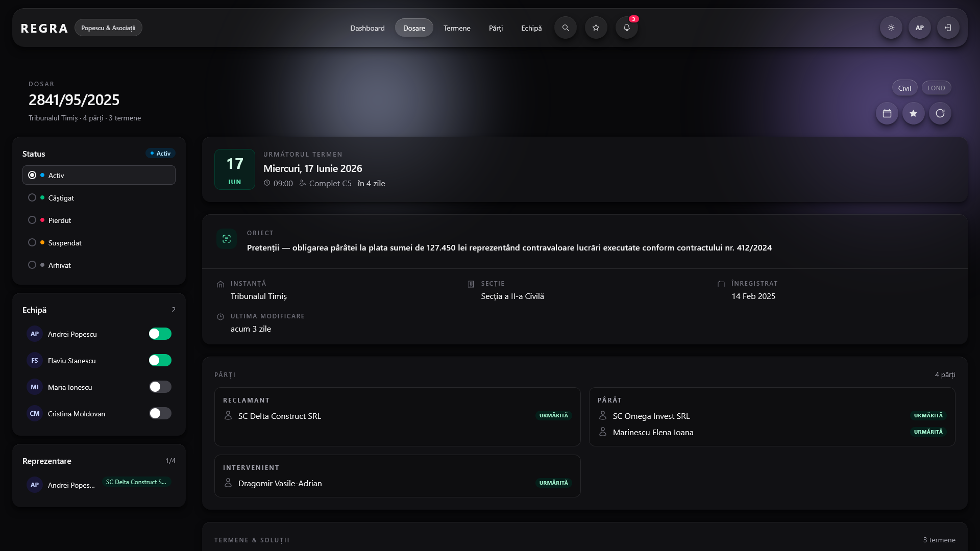Click Urmărită badge for Marinescu Elena Ioana

pyautogui.click(x=928, y=432)
